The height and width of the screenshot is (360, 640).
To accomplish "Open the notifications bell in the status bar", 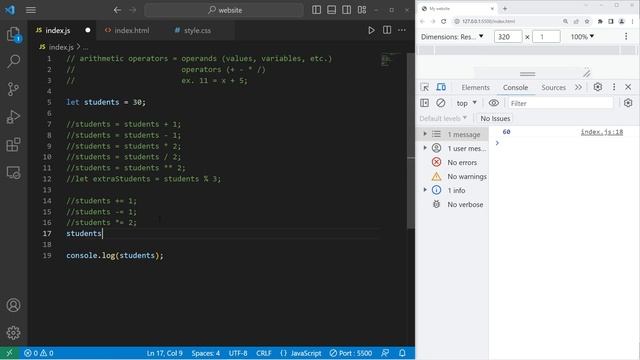I will [x=402, y=353].
